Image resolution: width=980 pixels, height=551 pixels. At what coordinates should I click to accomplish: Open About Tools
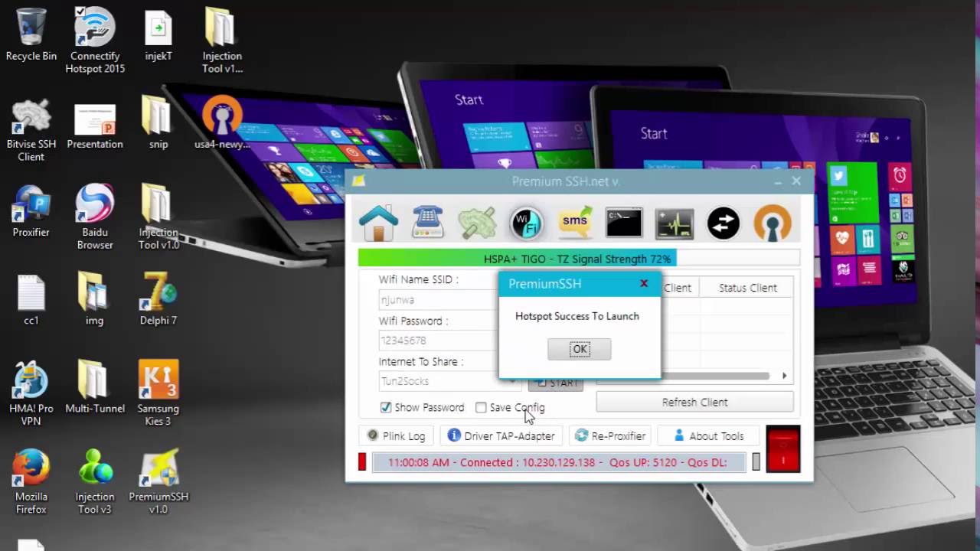(708, 435)
